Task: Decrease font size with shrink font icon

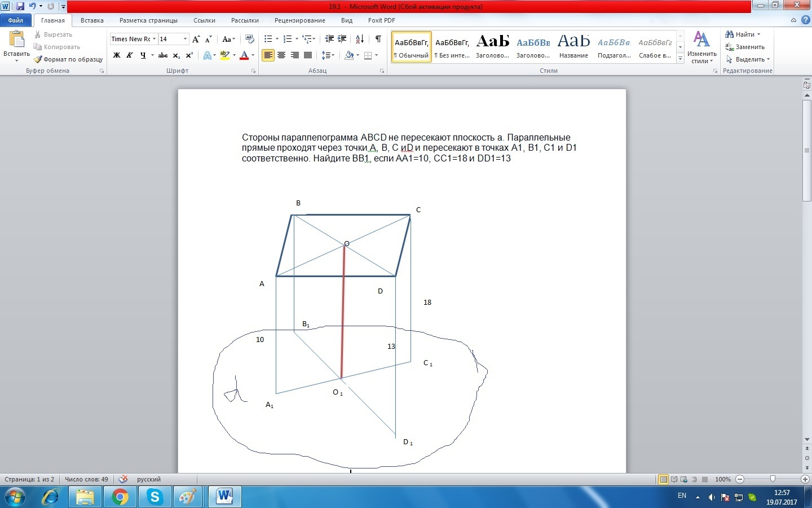Action: tap(208, 39)
